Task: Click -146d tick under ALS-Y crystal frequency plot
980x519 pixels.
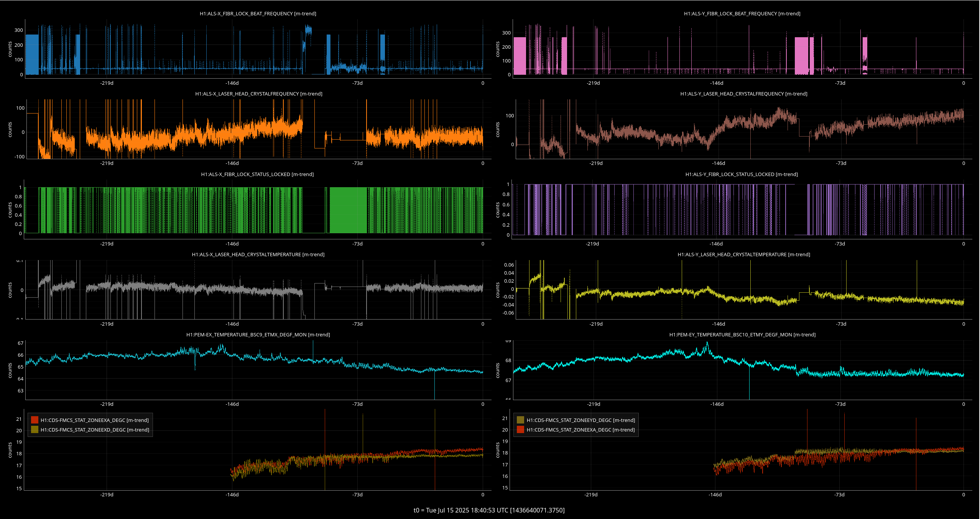Action: (x=719, y=163)
